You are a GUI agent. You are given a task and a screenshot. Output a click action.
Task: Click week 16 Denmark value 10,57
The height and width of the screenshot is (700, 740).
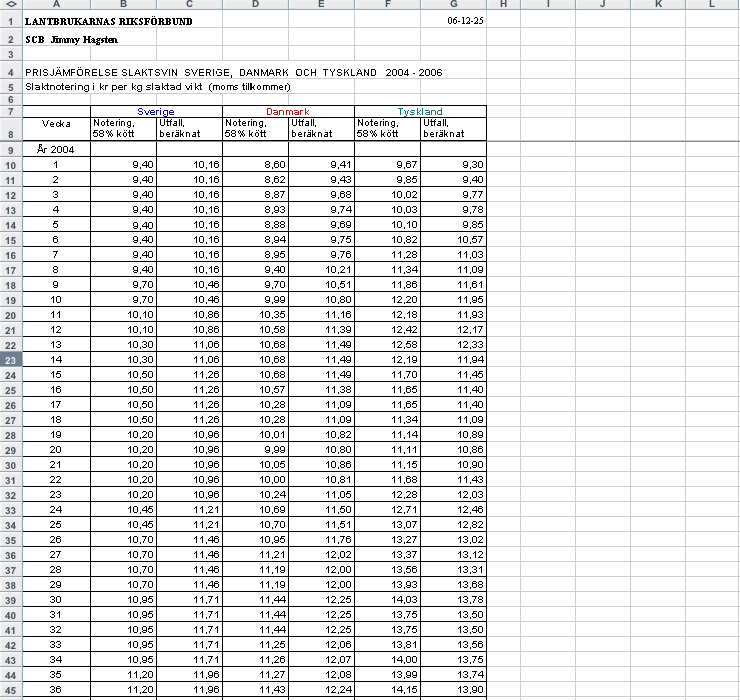coord(255,390)
